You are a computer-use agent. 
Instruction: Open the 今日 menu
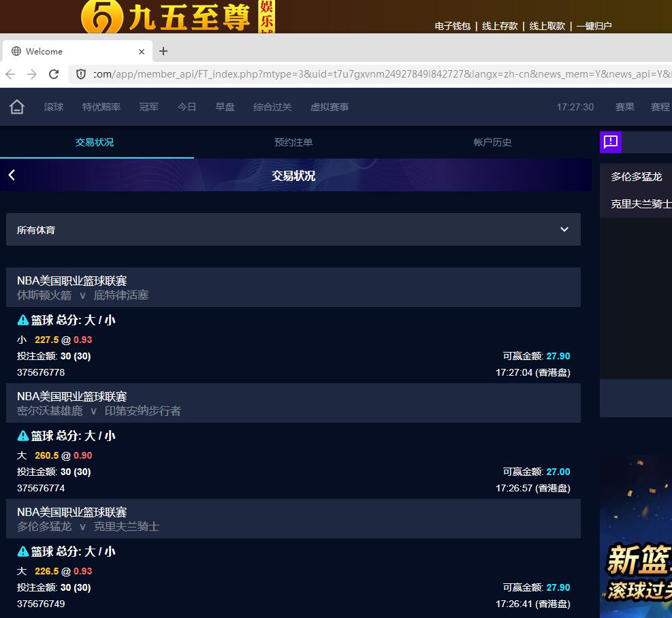coord(187,107)
